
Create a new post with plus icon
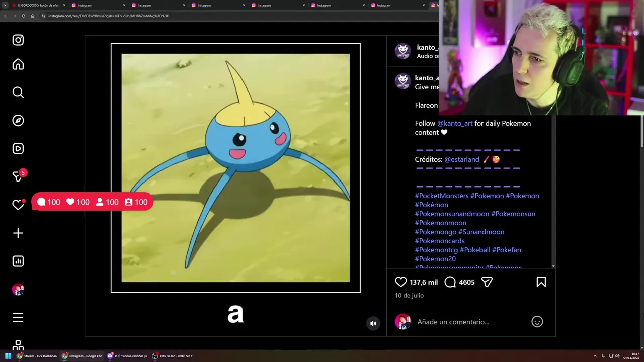[18, 233]
